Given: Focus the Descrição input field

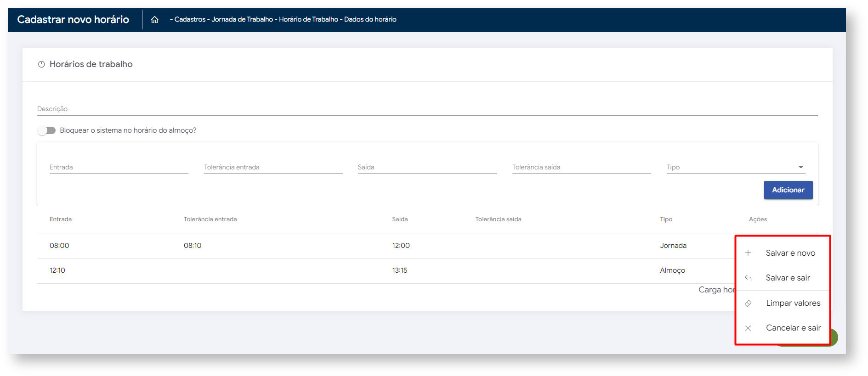Looking at the screenshot, I should 427,109.
